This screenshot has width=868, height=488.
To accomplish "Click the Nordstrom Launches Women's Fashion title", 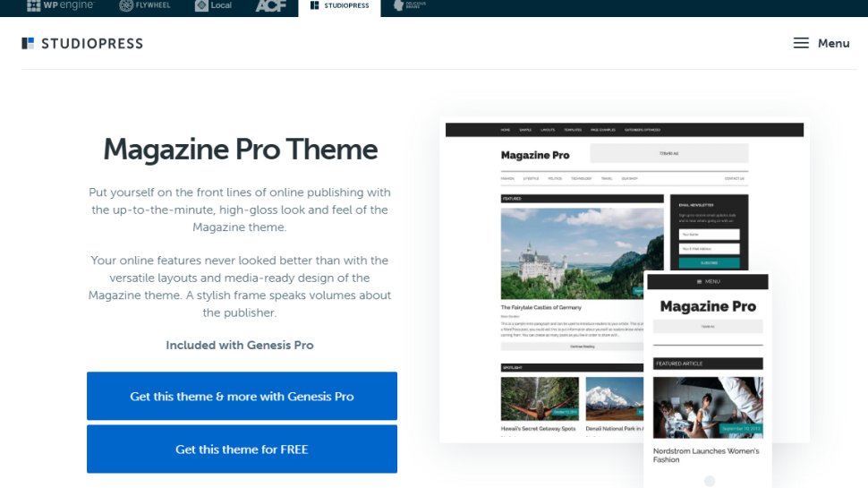I will point(706,456).
